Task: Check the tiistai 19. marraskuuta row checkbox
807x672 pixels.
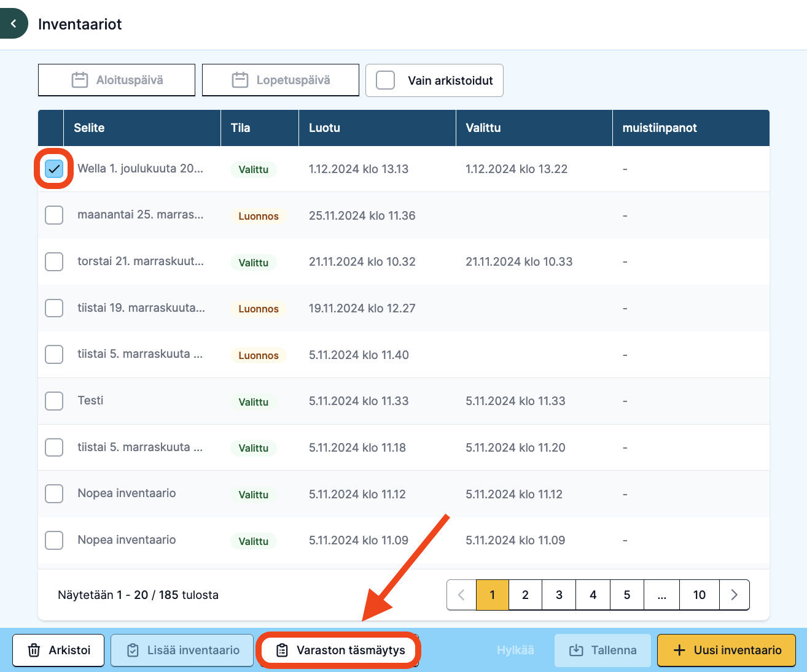Action: point(54,308)
